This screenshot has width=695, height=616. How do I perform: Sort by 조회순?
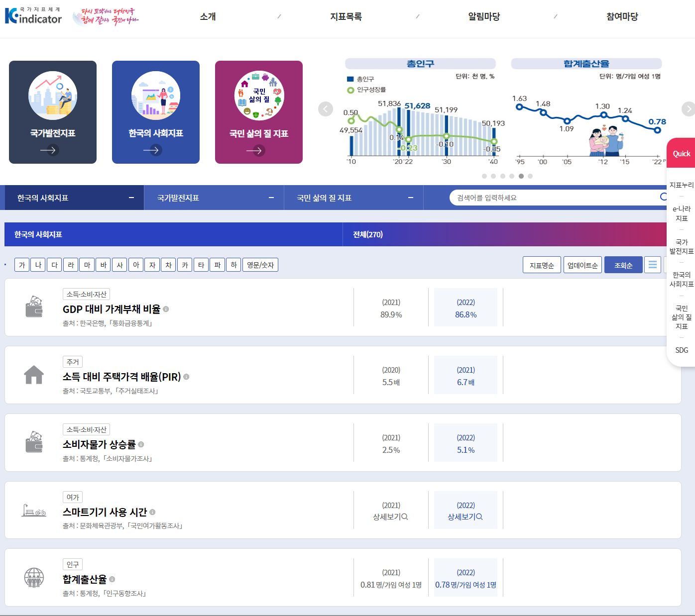click(x=623, y=265)
